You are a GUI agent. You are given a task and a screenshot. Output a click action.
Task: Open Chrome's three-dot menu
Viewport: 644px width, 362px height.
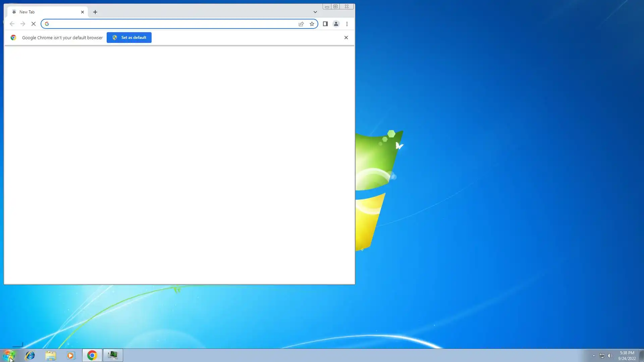(x=347, y=24)
